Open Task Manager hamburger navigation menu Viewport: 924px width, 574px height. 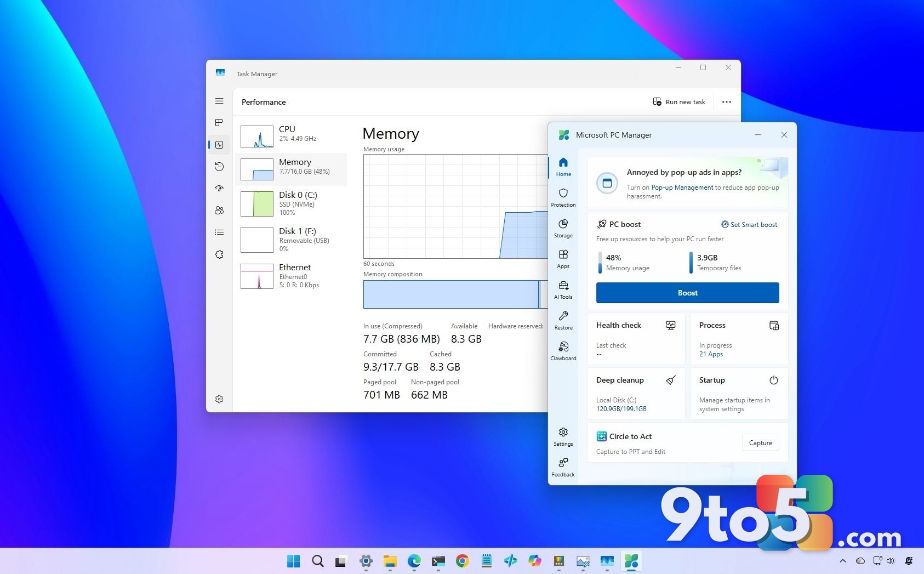pos(219,101)
